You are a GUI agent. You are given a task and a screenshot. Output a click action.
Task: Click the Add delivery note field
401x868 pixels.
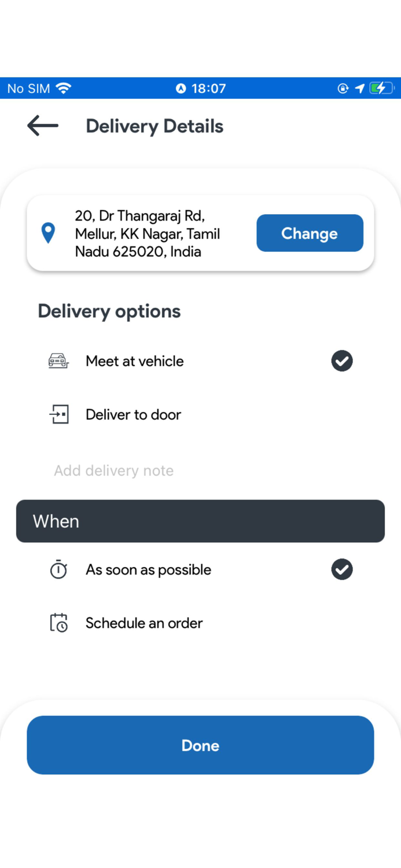coord(113,470)
